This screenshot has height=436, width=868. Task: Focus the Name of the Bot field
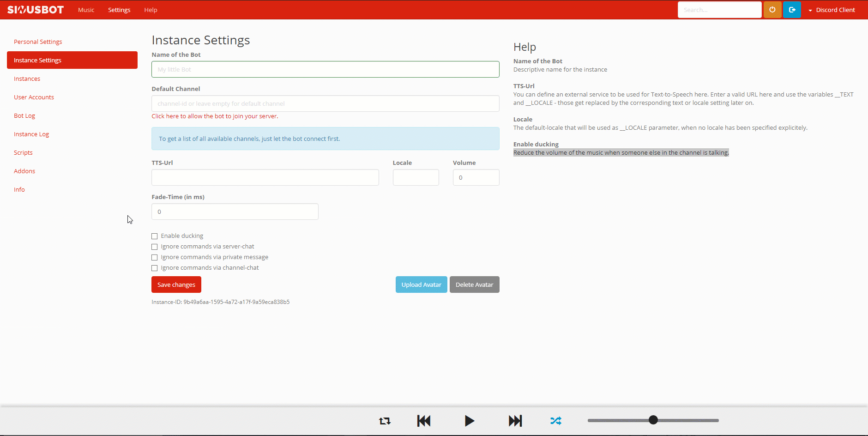point(325,69)
